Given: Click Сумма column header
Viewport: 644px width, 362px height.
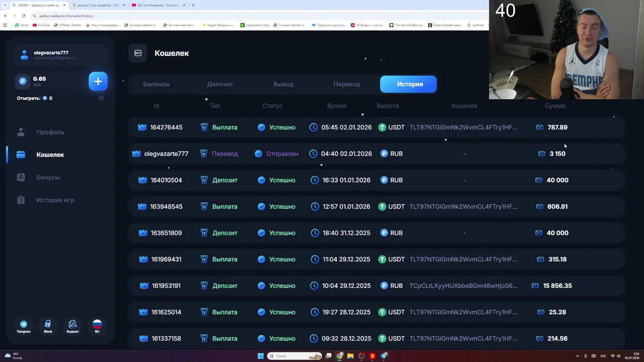Looking at the screenshot, I should 555,106.
